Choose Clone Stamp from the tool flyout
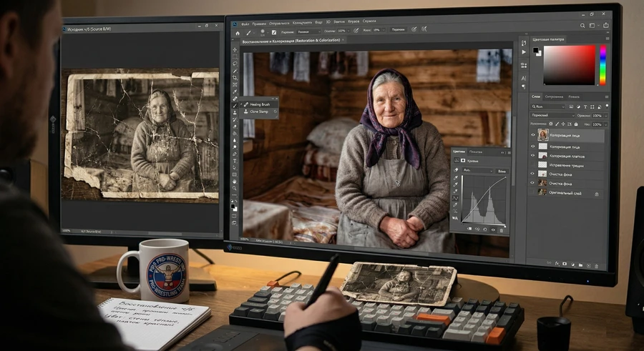 pyautogui.click(x=259, y=112)
